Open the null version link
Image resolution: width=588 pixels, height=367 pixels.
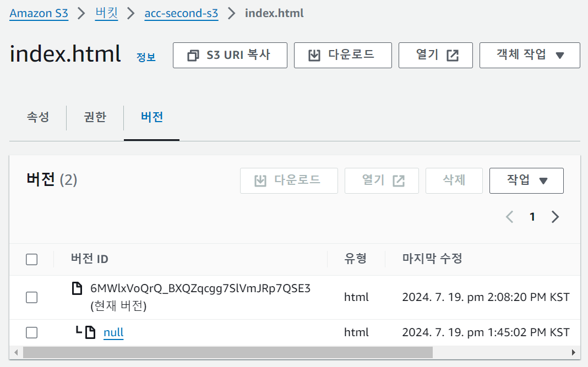tap(113, 332)
